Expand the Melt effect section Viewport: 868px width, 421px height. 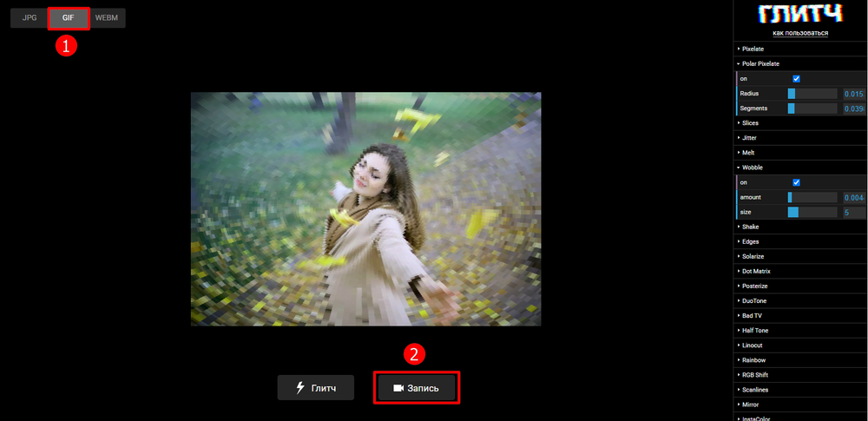point(800,152)
